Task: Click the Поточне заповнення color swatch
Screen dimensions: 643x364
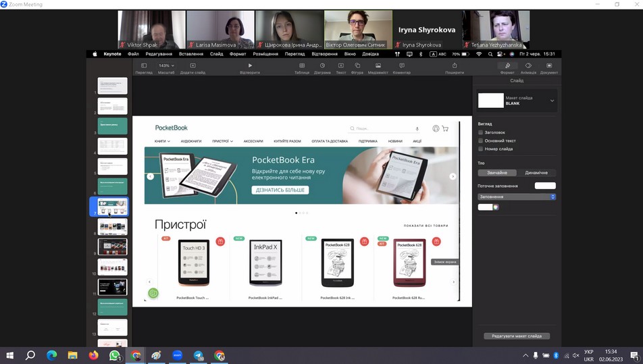Action: point(545,186)
